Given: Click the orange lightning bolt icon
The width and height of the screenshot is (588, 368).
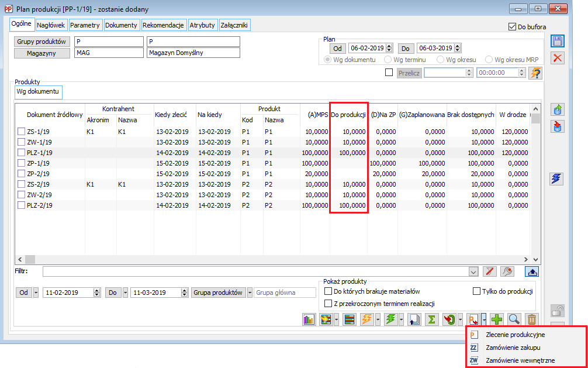Looking at the screenshot, I should coord(366,320).
